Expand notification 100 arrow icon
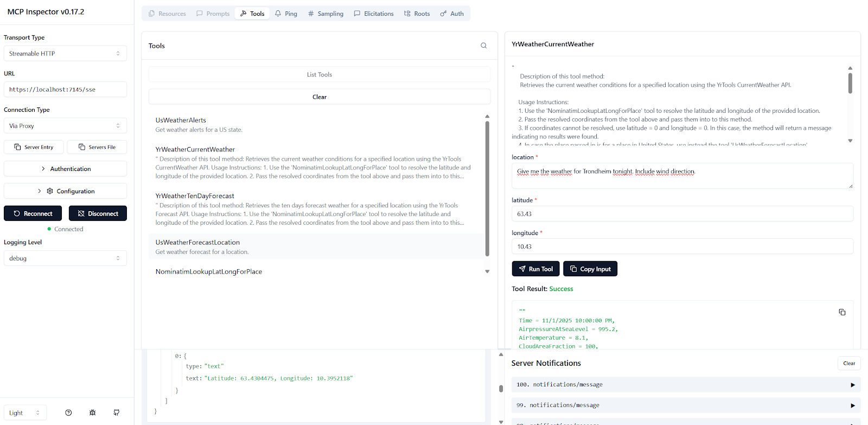The width and height of the screenshot is (868, 425). click(x=852, y=385)
